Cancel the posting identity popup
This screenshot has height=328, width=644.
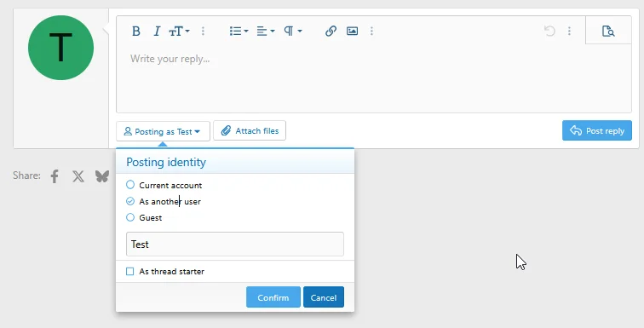coord(324,297)
